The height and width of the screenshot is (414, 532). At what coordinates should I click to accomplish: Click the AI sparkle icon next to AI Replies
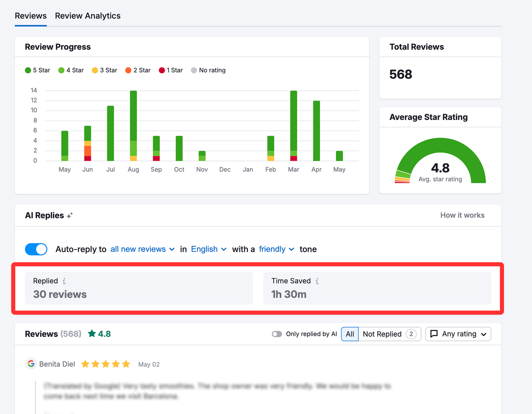click(x=69, y=215)
